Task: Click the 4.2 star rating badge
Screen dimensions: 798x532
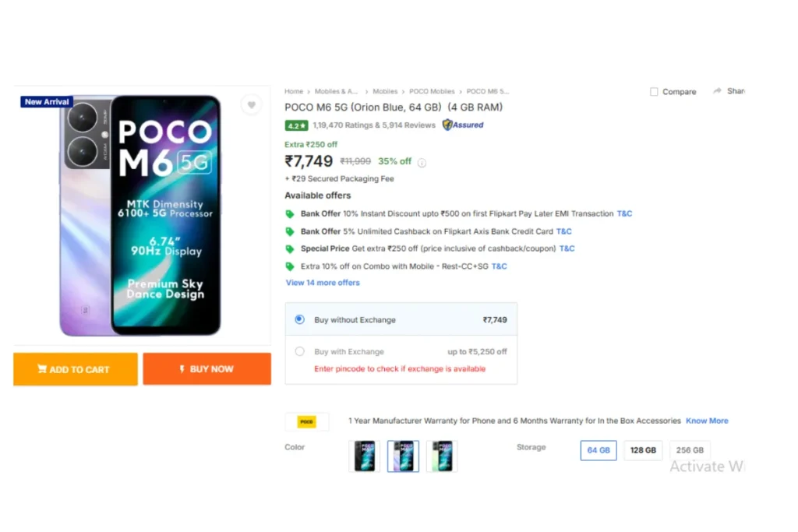Action: (x=296, y=125)
